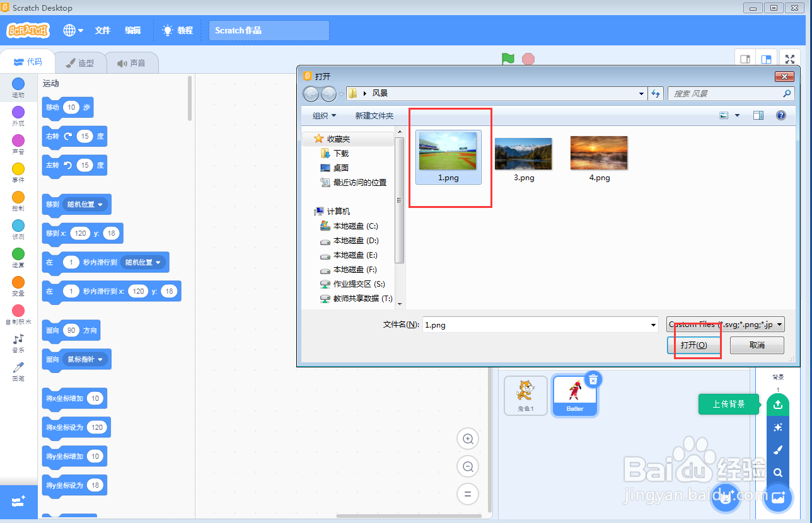Switch to the 造型 tab
Viewport: 812px width, 523px height.
[80, 63]
